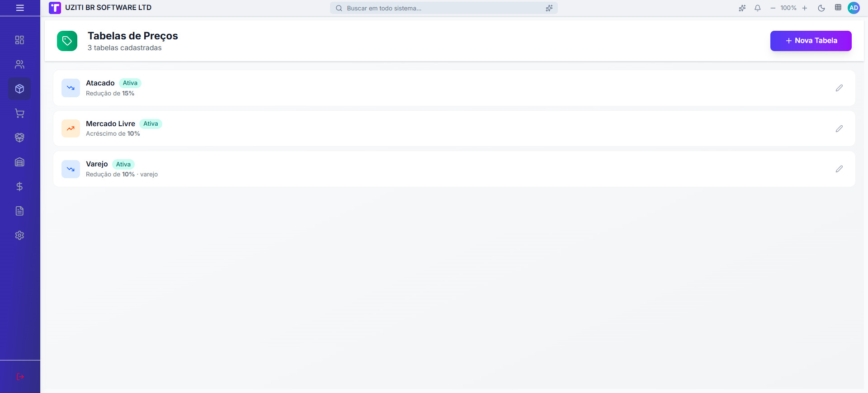This screenshot has width=868, height=393.
Task: Open the dollar sign financial section
Action: (x=19, y=186)
